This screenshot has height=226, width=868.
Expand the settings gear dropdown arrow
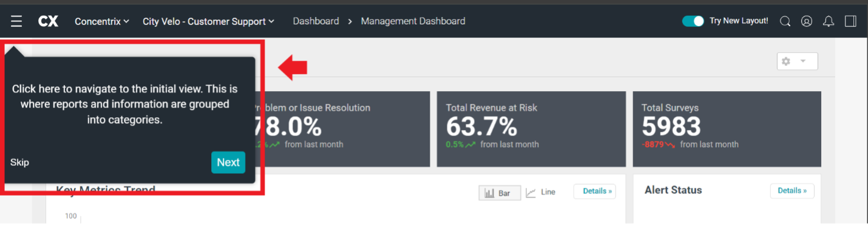(803, 61)
